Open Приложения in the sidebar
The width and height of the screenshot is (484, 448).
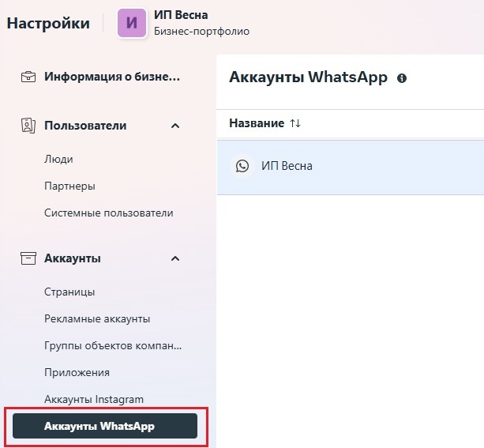pyautogui.click(x=77, y=372)
